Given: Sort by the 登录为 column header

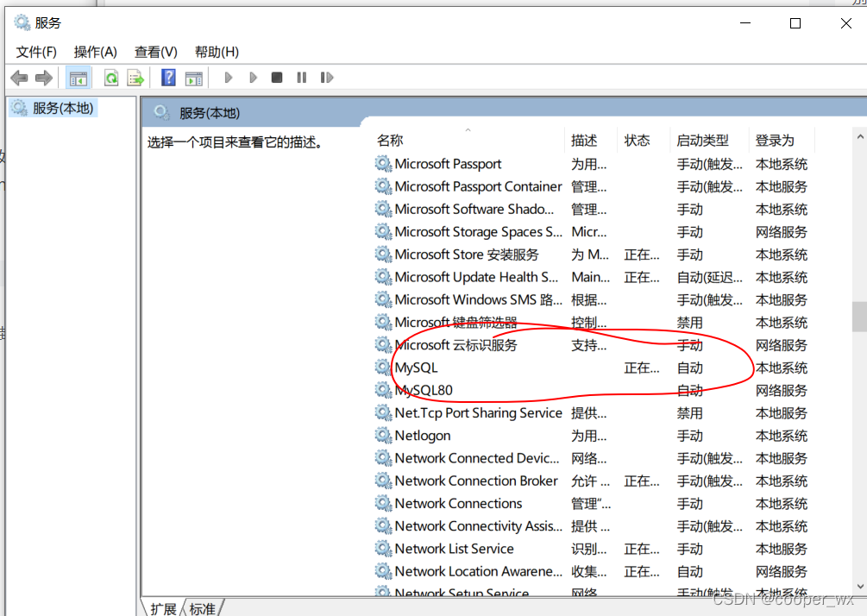Looking at the screenshot, I should 774,141.
